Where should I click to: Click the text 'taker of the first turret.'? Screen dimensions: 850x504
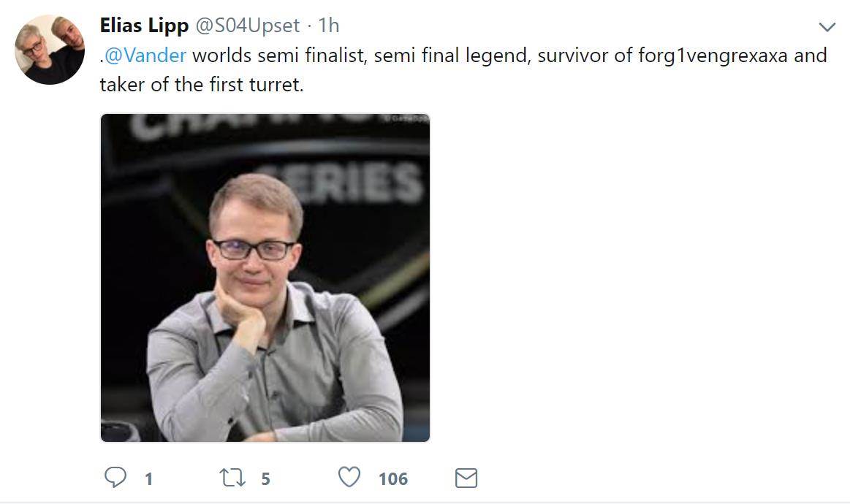pyautogui.click(x=201, y=85)
